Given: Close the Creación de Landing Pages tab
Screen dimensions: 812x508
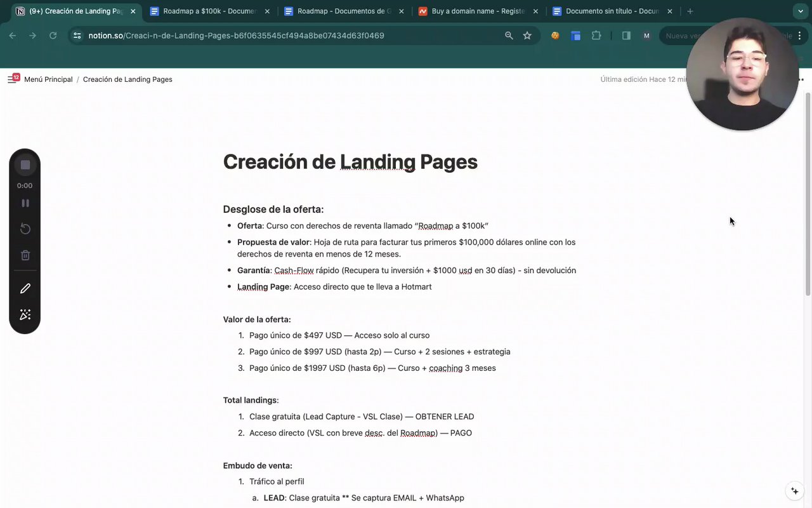Looking at the screenshot, I should (x=133, y=11).
